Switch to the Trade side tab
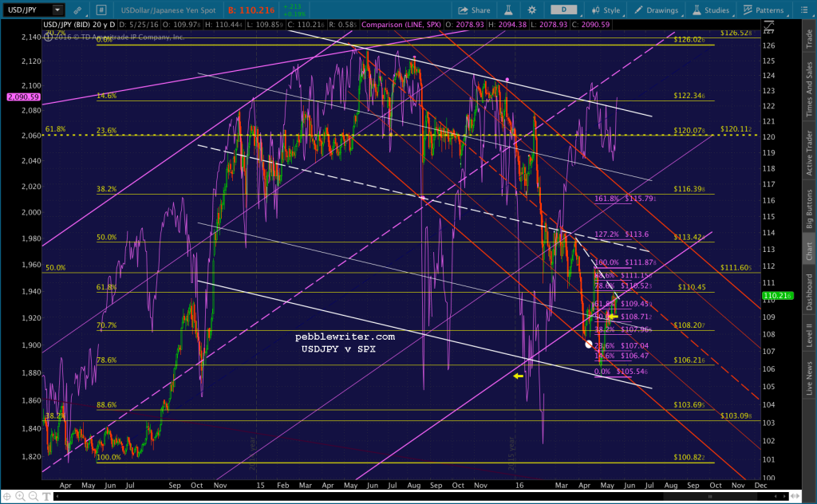This screenshot has height=504, width=817. coord(809,39)
